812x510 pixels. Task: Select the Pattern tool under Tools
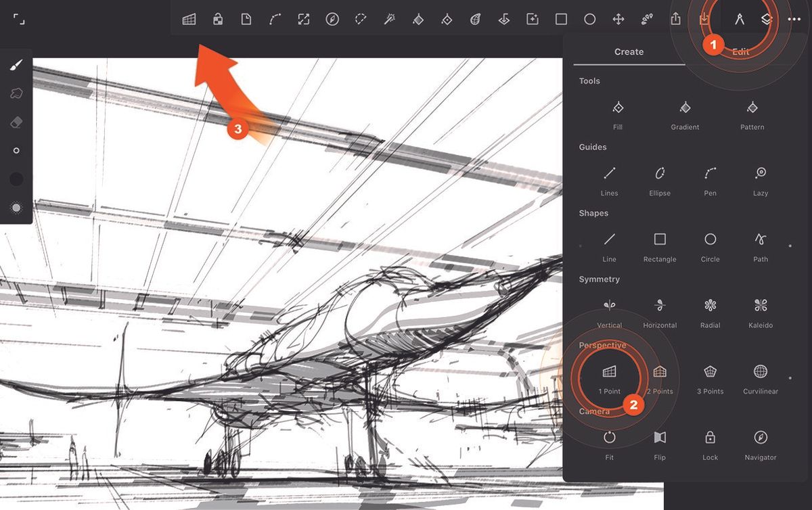tap(752, 107)
